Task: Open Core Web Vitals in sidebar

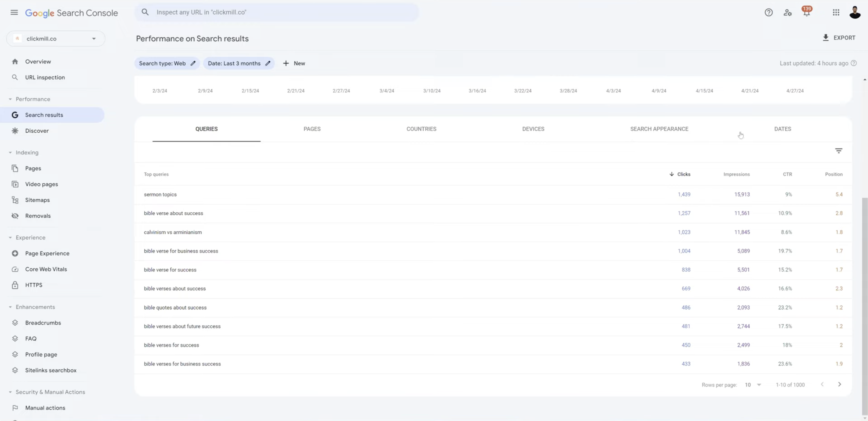Action: point(46,269)
